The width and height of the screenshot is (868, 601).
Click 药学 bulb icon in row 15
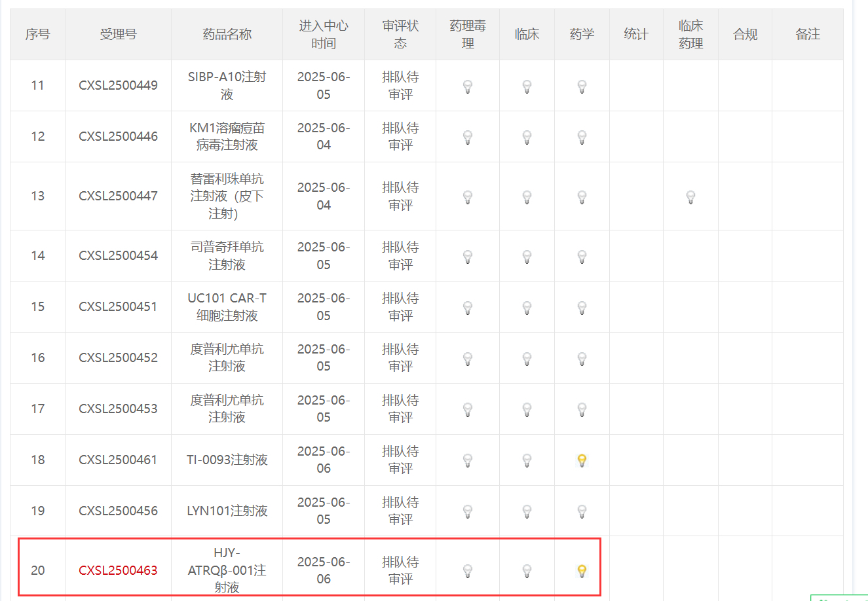click(x=582, y=307)
